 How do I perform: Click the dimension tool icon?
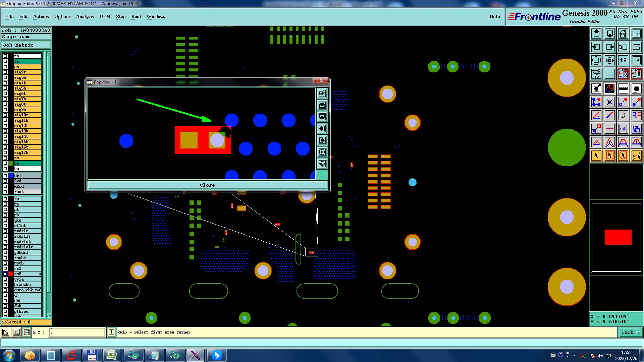click(x=623, y=129)
